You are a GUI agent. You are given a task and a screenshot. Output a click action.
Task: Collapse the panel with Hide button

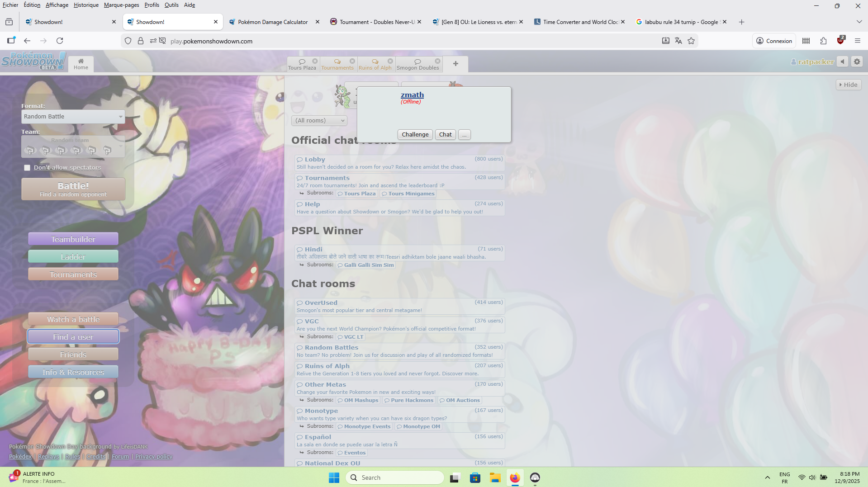(848, 85)
